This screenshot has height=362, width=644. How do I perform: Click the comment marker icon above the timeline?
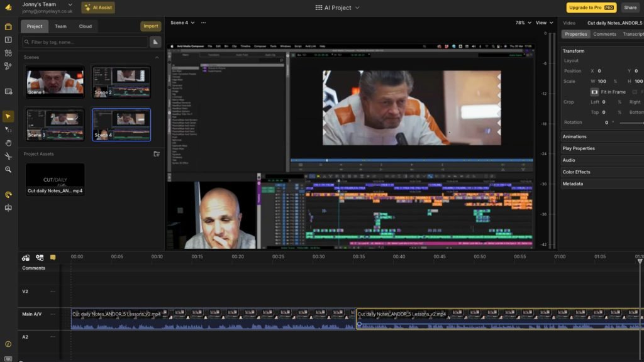tap(53, 257)
